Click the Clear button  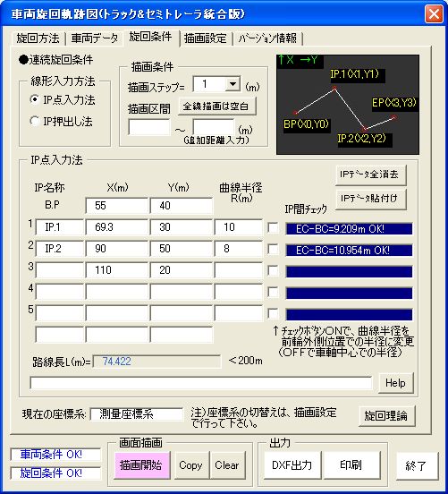point(227,465)
